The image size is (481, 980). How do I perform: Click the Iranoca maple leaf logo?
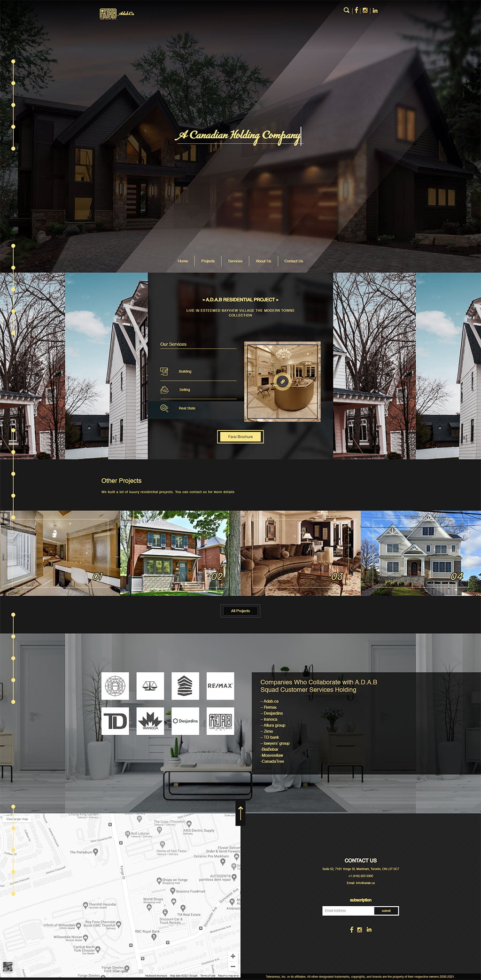click(x=150, y=721)
